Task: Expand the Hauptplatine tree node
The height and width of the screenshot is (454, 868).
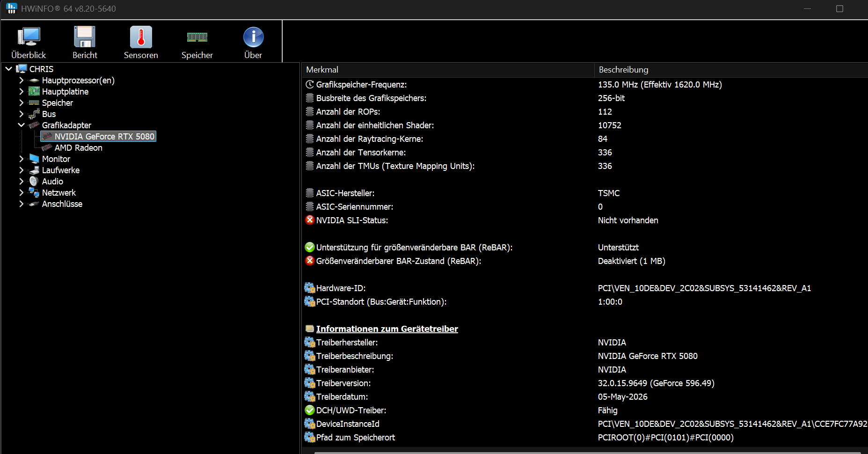Action: [21, 91]
